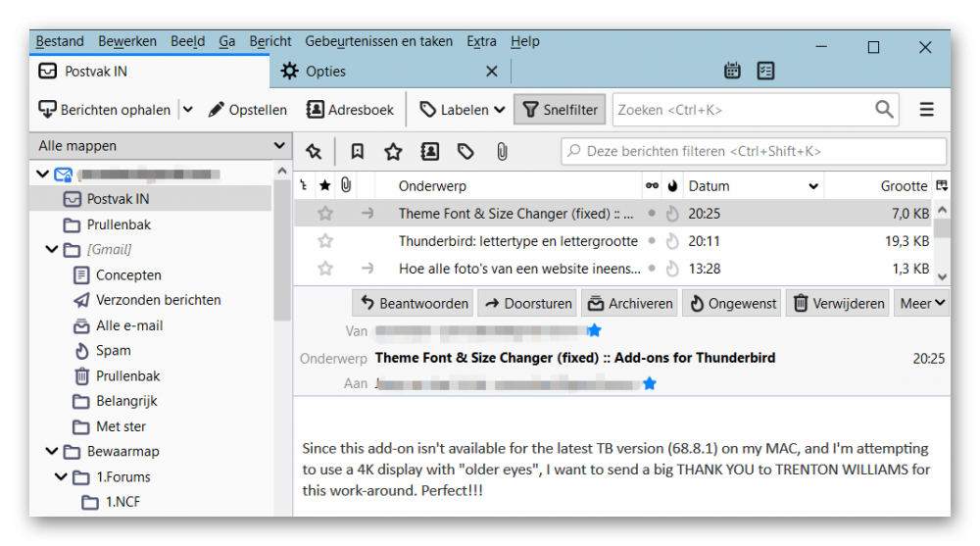Sort messages by the Datum column
This screenshot has width=980, height=546.
click(x=753, y=185)
